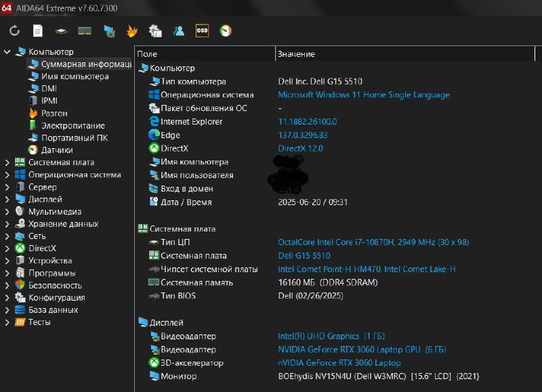Open the Датчики tree item
Screen dimensions: 542x392
pos(51,150)
